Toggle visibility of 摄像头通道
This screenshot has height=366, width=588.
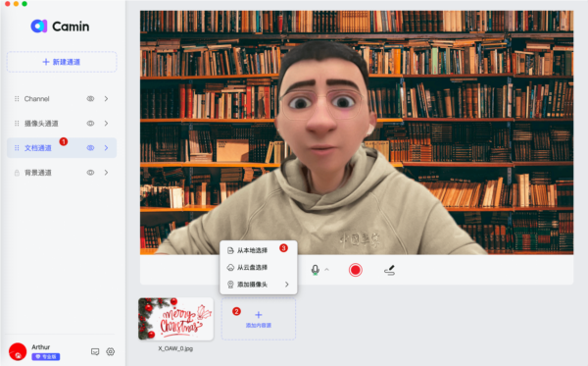90,124
